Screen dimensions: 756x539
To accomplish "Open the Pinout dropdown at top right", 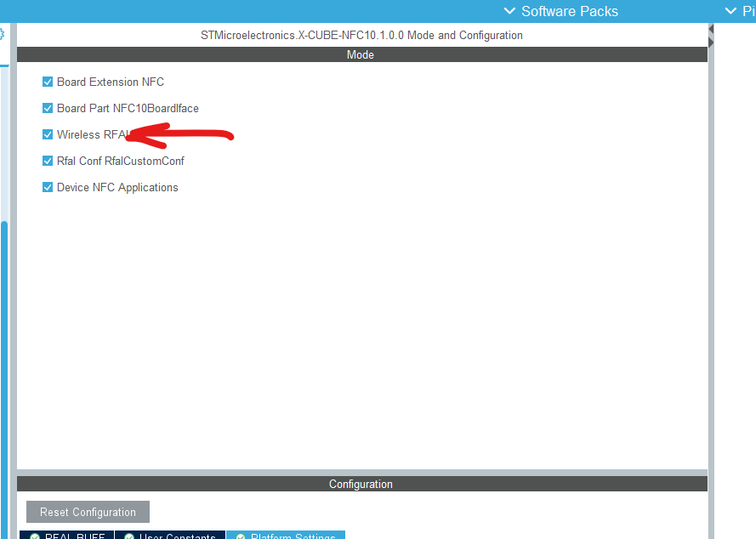I will pyautogui.click(x=741, y=11).
